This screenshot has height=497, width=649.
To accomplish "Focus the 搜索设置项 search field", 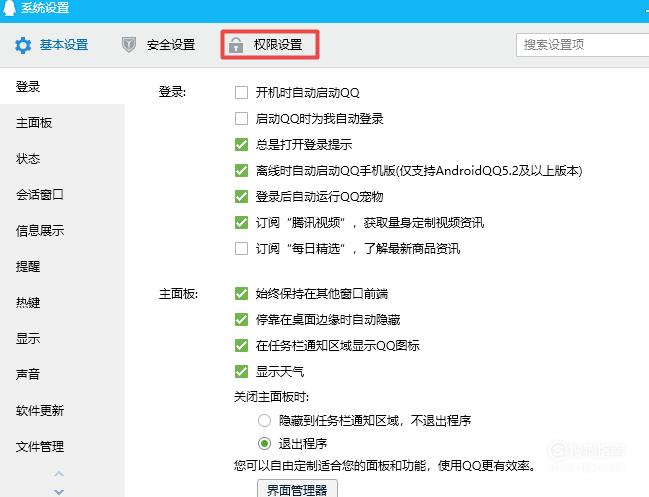I will [582, 45].
